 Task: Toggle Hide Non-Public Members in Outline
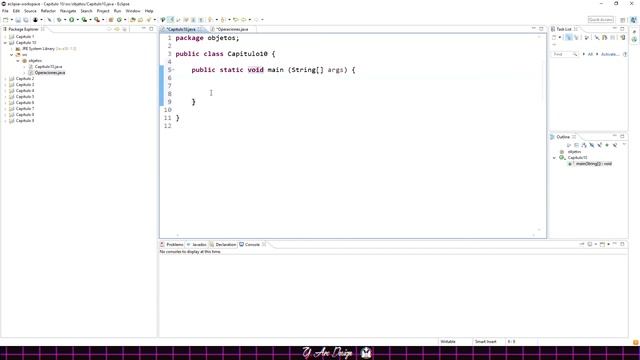[607, 145]
